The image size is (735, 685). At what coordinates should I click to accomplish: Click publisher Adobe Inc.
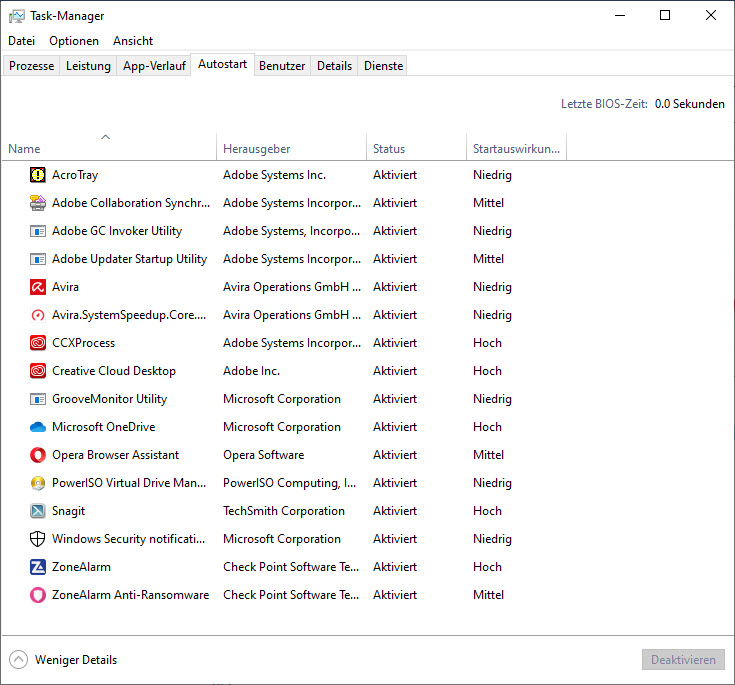click(x=251, y=371)
